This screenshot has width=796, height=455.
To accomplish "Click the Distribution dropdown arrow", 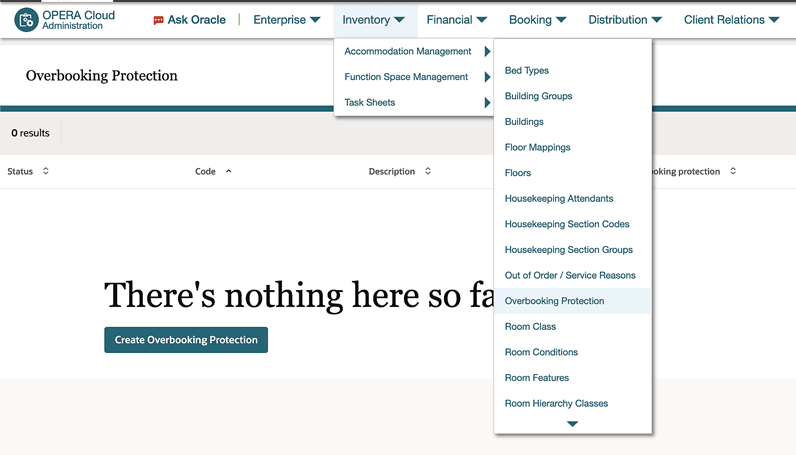I will pos(657,20).
